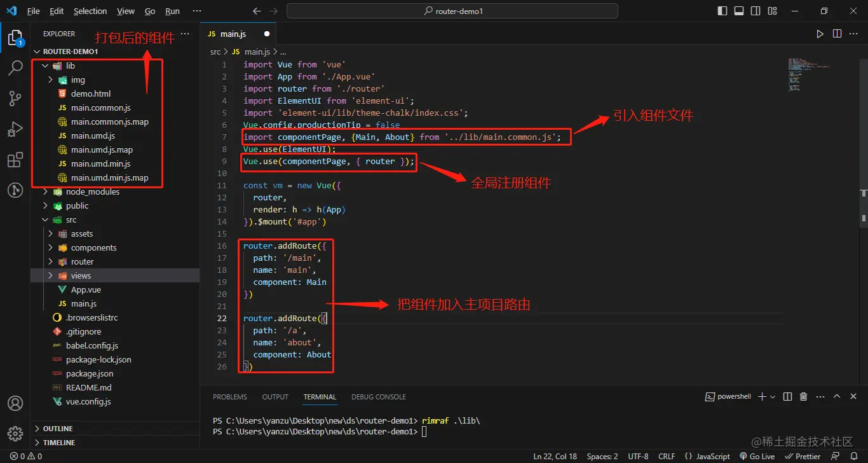Open App.vue file

[x=86, y=289]
